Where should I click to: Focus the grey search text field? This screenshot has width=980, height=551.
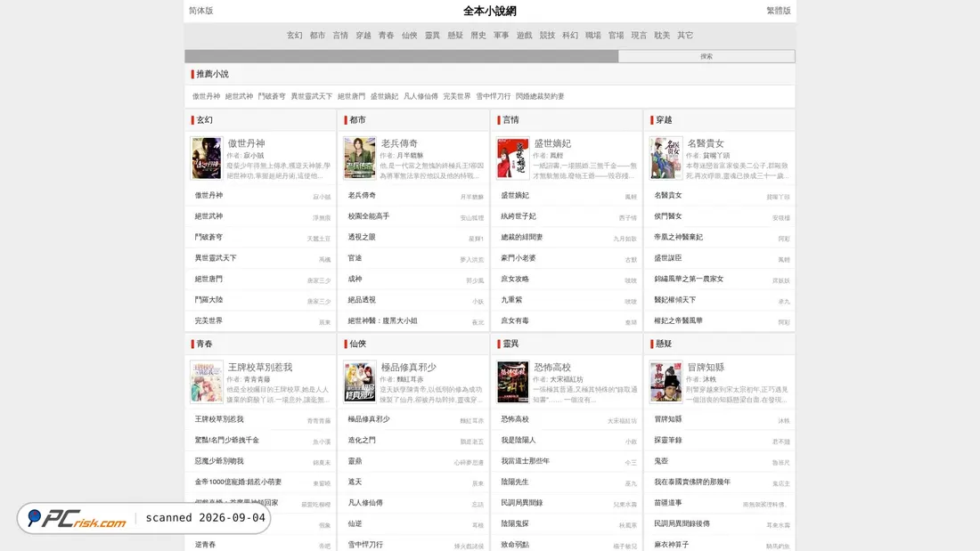click(x=401, y=56)
